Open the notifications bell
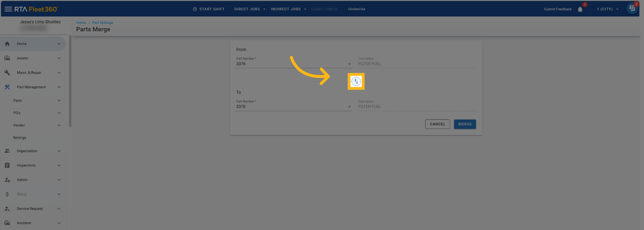Image resolution: width=644 pixels, height=230 pixels. (x=580, y=9)
